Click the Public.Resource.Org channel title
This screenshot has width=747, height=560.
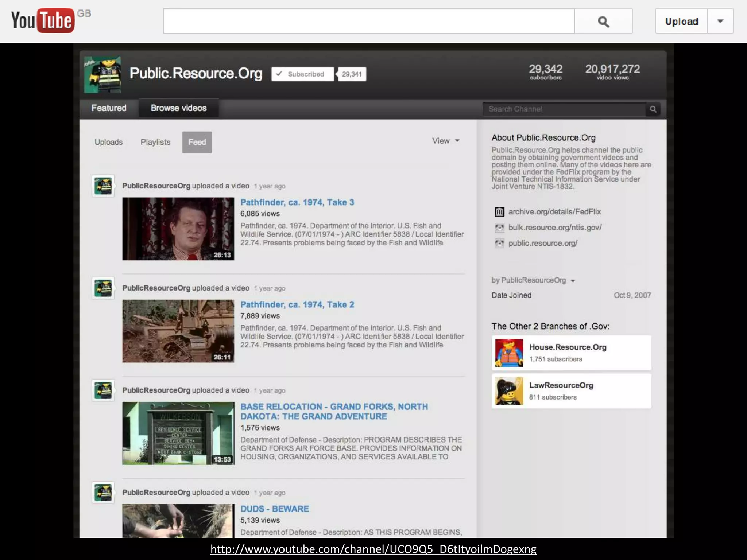[196, 73]
